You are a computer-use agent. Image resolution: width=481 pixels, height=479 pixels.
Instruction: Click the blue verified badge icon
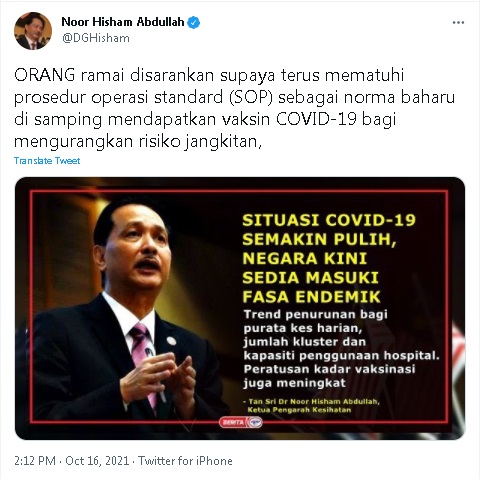point(194,23)
